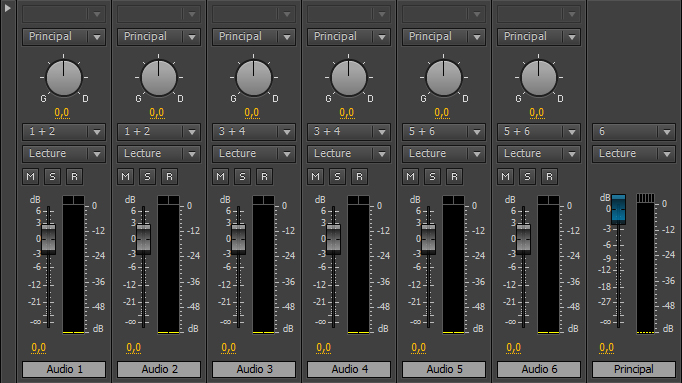This screenshot has width=682, height=383.
Task: Open Audio 1 channel assignment 1 + 2 dropdown
Action: (x=64, y=132)
